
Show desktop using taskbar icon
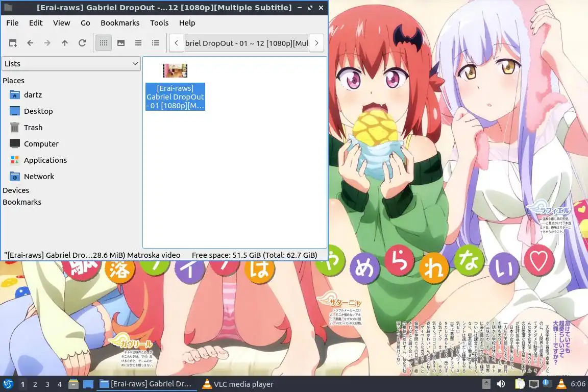(88, 384)
